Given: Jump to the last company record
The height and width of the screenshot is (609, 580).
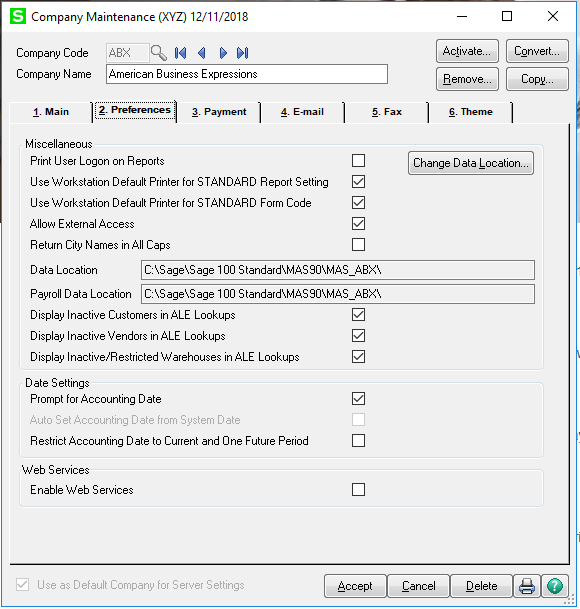Looking at the screenshot, I should click(243, 53).
